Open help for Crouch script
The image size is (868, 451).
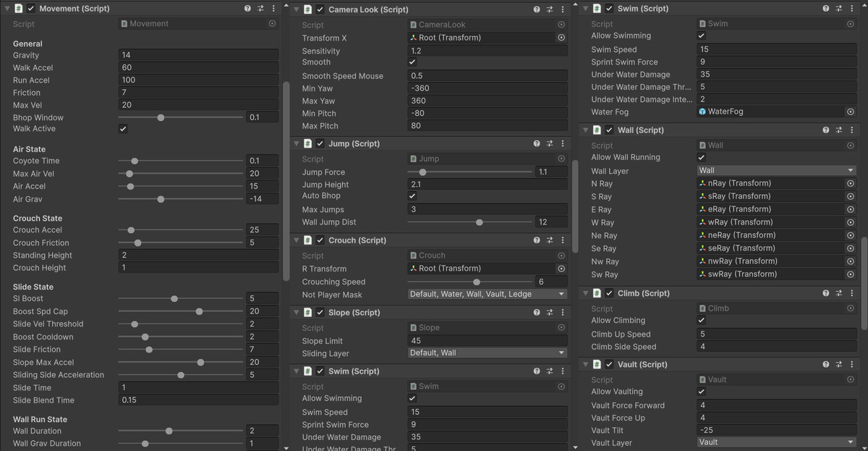537,240
